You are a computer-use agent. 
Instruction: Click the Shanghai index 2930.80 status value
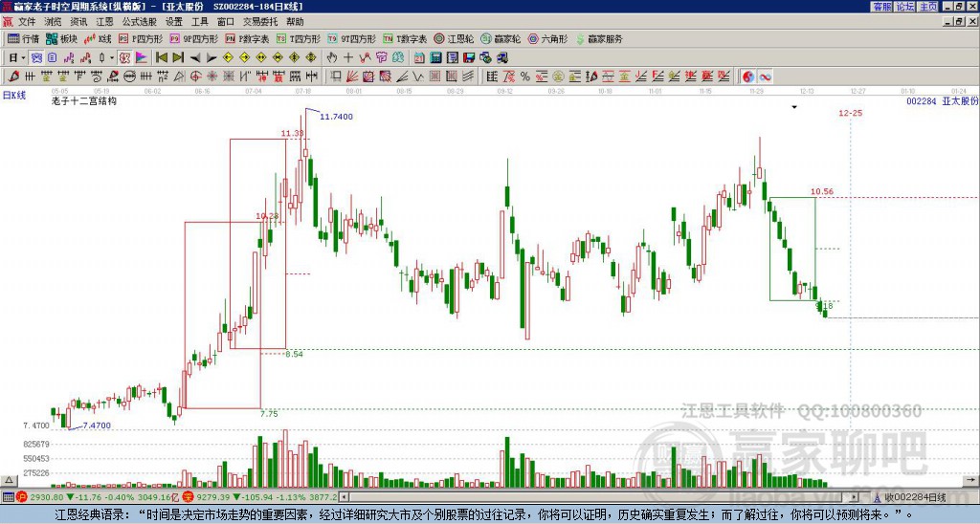pyautogui.click(x=46, y=497)
